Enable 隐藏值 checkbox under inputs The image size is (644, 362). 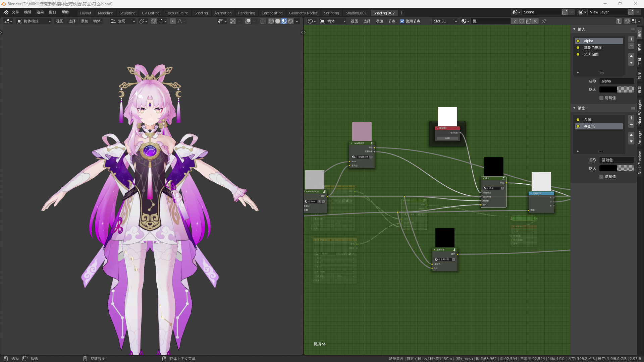(601, 98)
